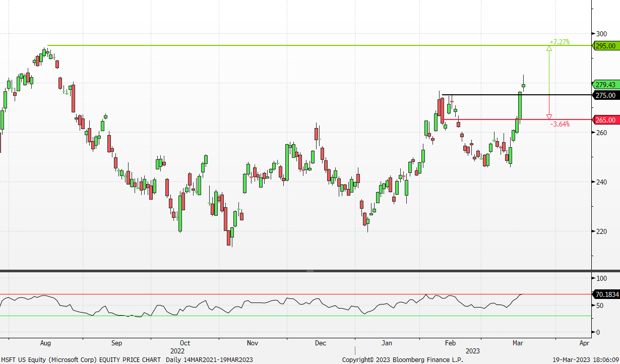Click the Nov month axis label
The image size is (620, 364).
(253, 343)
